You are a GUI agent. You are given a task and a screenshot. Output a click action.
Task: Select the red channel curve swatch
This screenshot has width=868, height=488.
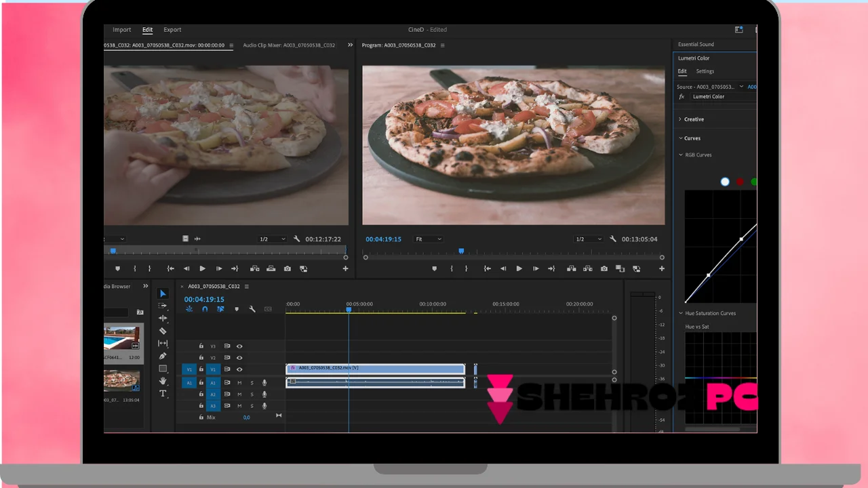tap(740, 182)
